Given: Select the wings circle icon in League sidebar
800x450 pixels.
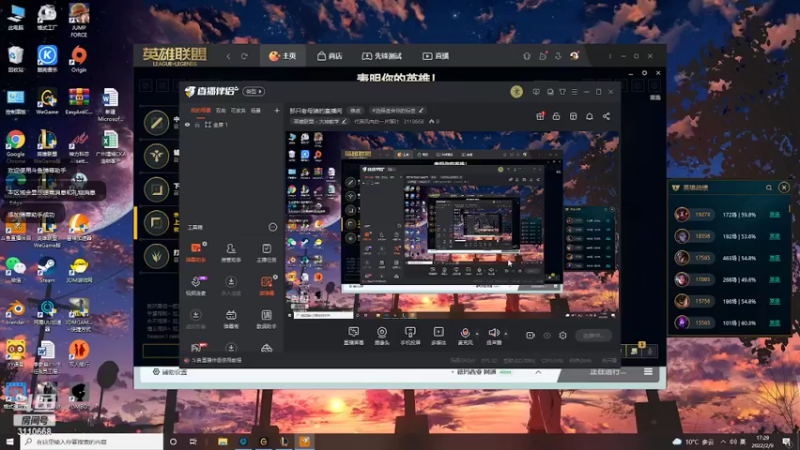Looking at the screenshot, I should point(157,156).
